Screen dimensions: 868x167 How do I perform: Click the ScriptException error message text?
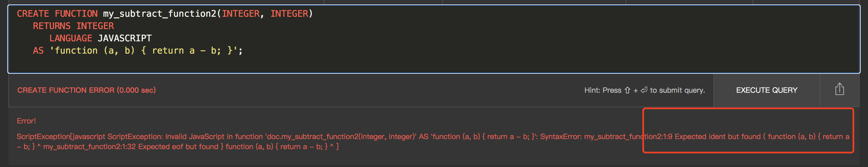click(x=433, y=142)
